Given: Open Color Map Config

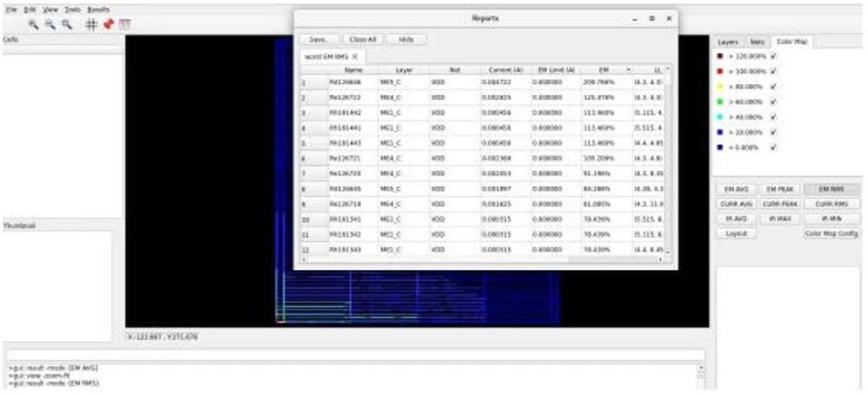Looking at the screenshot, I should coord(832,234).
